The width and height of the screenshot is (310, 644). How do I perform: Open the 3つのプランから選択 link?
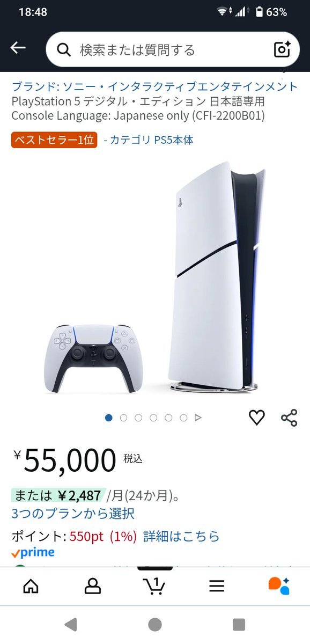[x=73, y=514]
